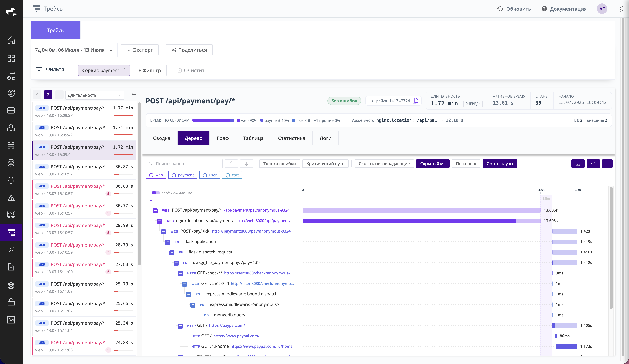This screenshot has height=364, width=629.
Task: Open the currency refresh icon in sidebar
Action: click(11, 93)
